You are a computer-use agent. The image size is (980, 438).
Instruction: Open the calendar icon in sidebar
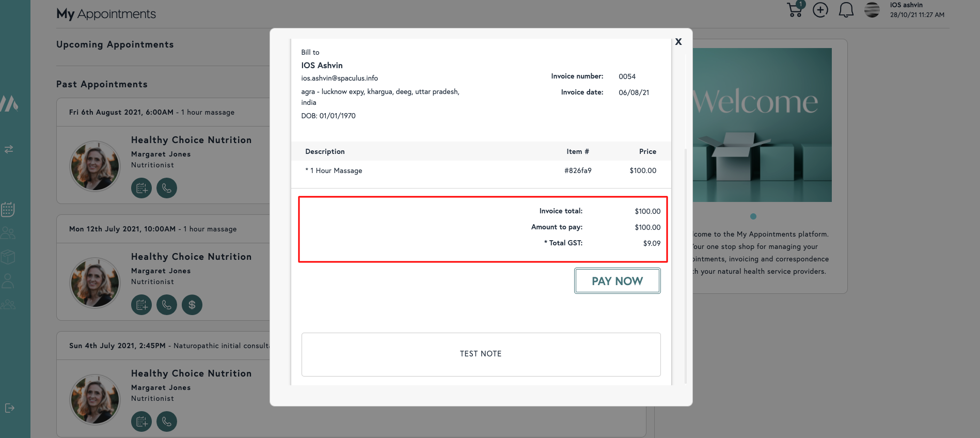click(8, 209)
